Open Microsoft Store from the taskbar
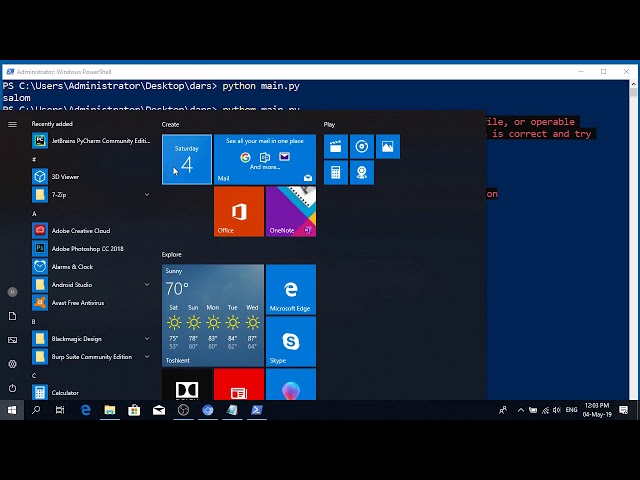The width and height of the screenshot is (640, 480). [x=134, y=410]
